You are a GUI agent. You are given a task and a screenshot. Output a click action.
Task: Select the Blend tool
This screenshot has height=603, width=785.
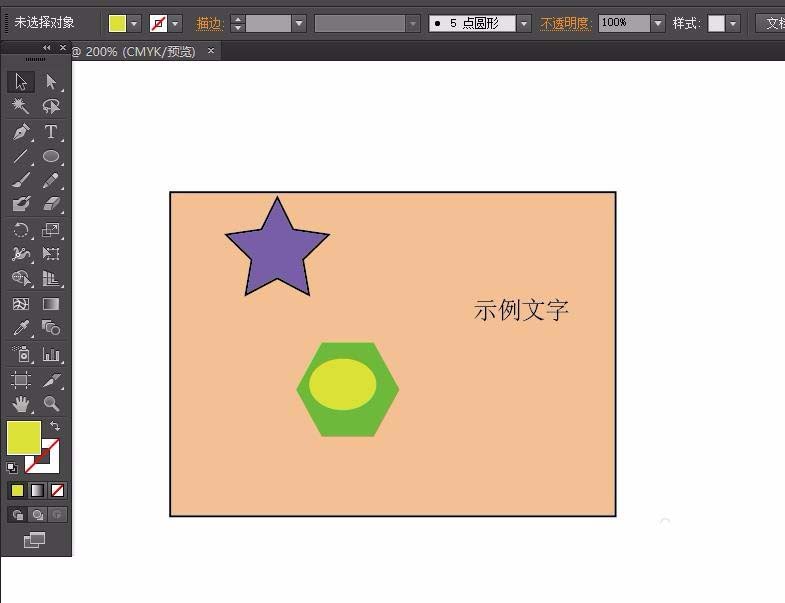tap(51, 328)
